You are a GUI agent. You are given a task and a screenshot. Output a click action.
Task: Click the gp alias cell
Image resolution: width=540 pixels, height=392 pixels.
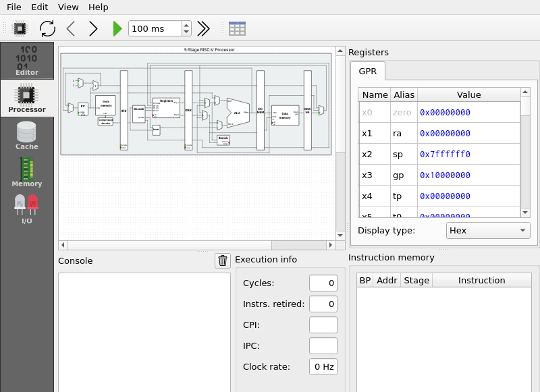(x=404, y=175)
